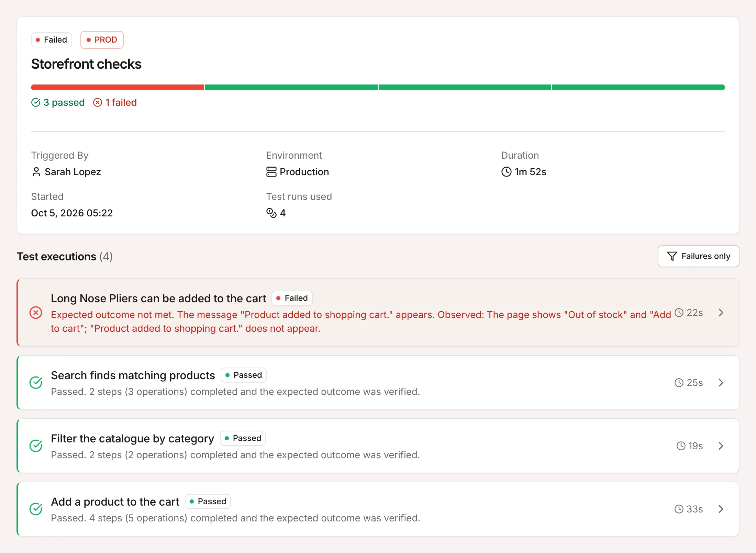Click the 'Sarah Lopez' name

click(x=73, y=172)
